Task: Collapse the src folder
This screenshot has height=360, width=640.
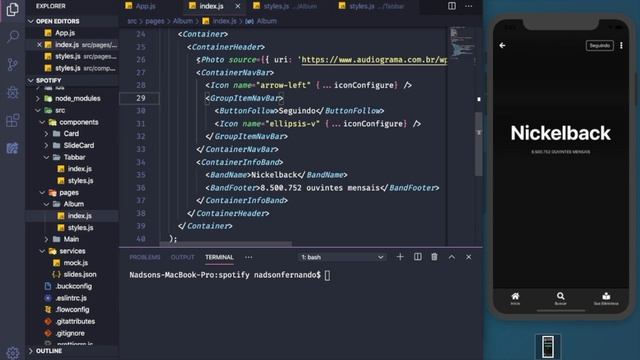Action: [38, 110]
